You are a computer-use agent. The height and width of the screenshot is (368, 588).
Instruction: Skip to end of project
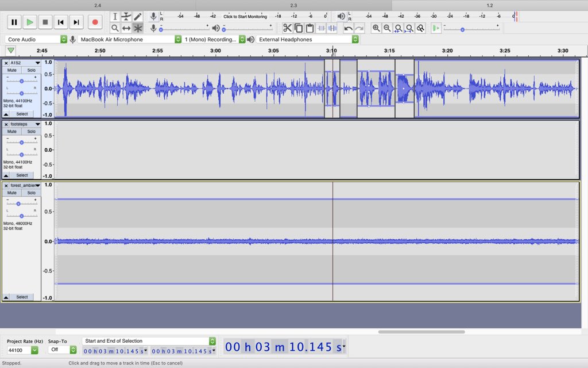76,22
